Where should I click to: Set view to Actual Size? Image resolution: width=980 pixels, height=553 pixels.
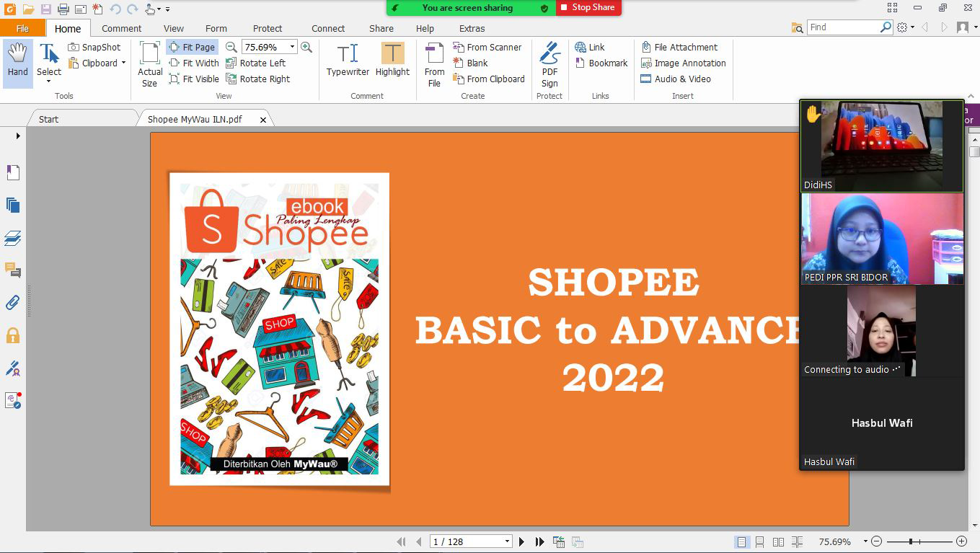coord(150,64)
